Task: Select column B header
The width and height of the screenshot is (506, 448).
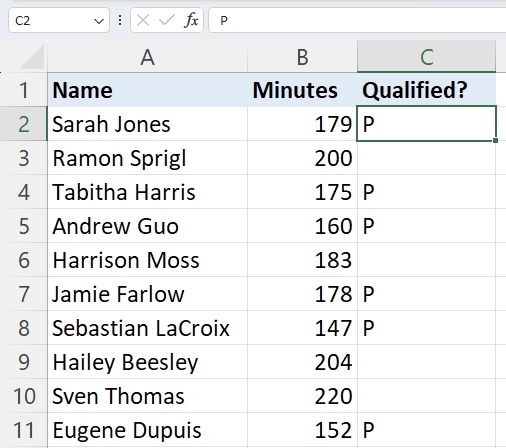Action: (x=302, y=57)
